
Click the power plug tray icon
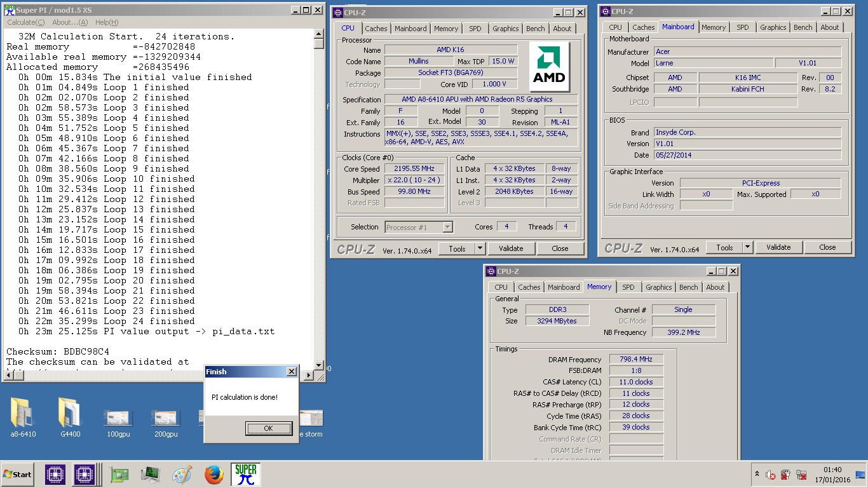coord(785,475)
